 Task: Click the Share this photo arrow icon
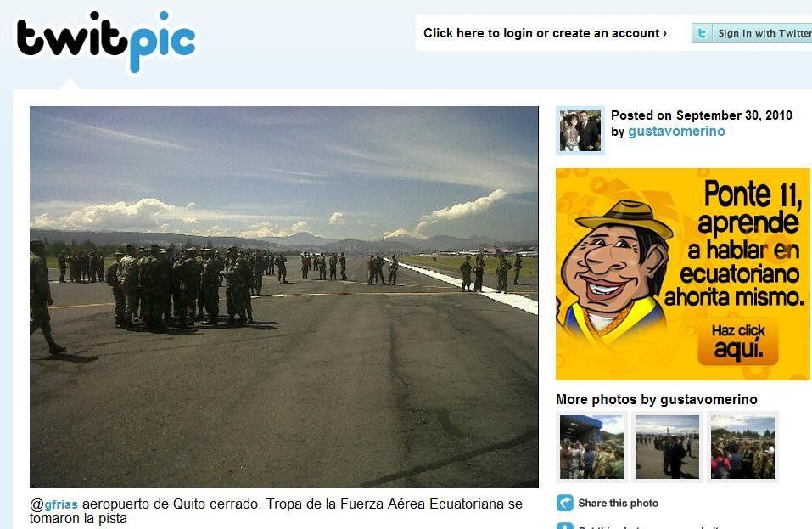tap(565, 503)
